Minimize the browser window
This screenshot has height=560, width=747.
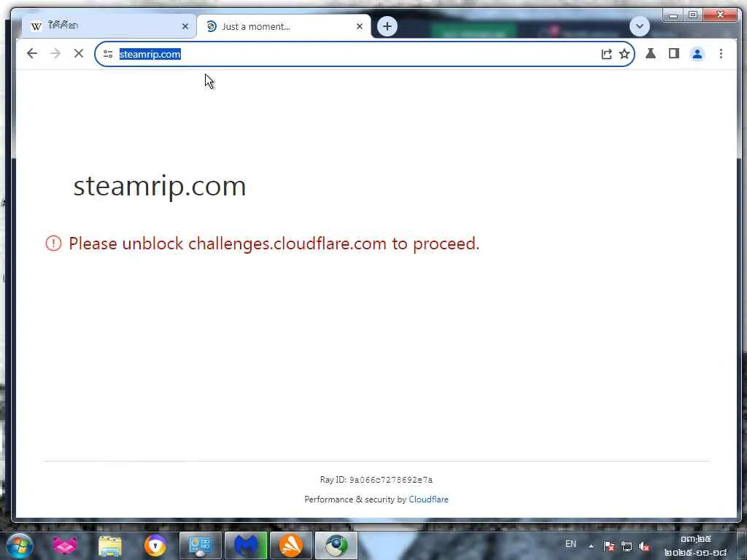[x=673, y=15]
